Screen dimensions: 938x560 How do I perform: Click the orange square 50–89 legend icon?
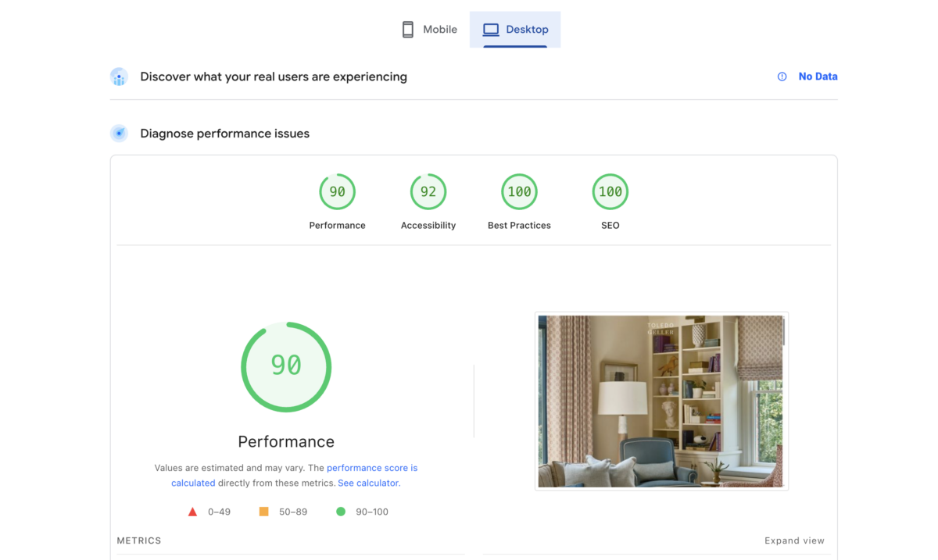pos(263,512)
